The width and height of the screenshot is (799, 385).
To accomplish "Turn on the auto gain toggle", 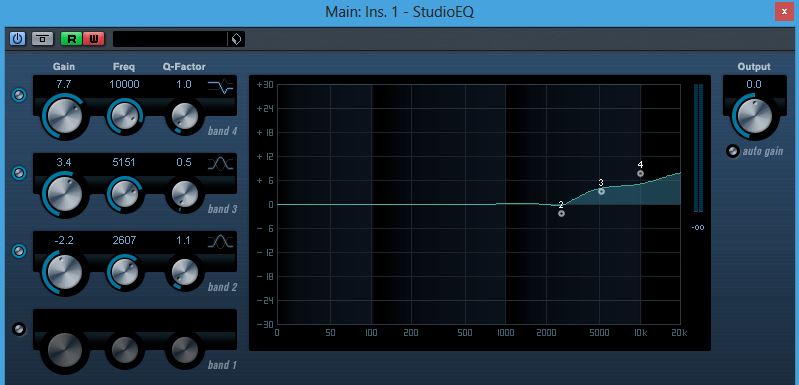I will 732,151.
